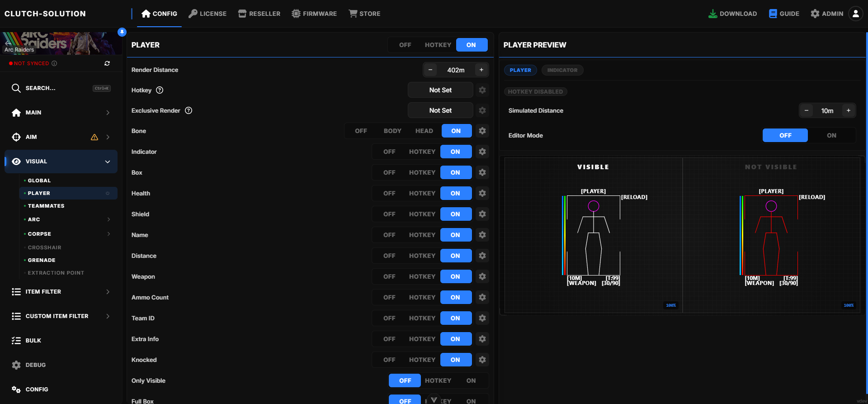The width and height of the screenshot is (868, 404).
Task: Open the ADMIN panel
Action: [827, 14]
